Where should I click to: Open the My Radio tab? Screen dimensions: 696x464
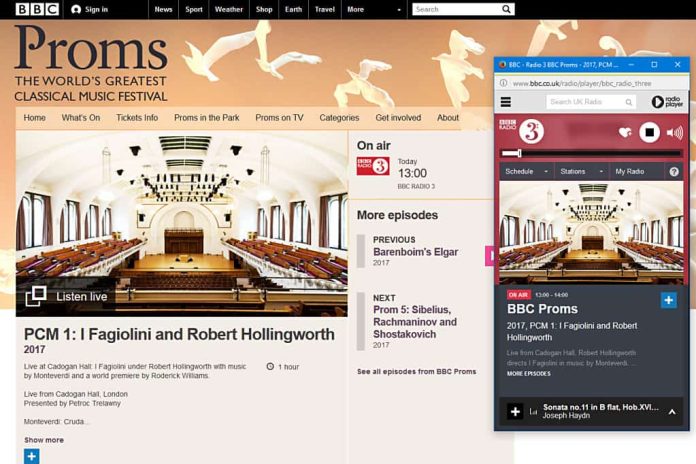629,171
